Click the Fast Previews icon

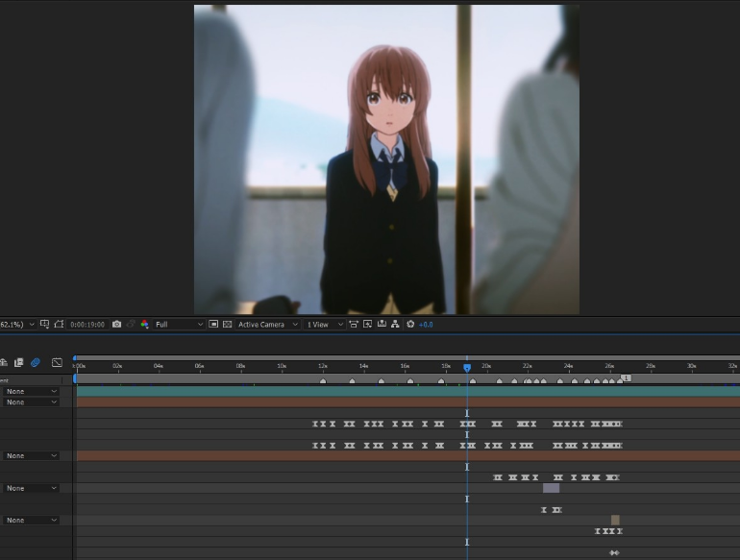368,325
